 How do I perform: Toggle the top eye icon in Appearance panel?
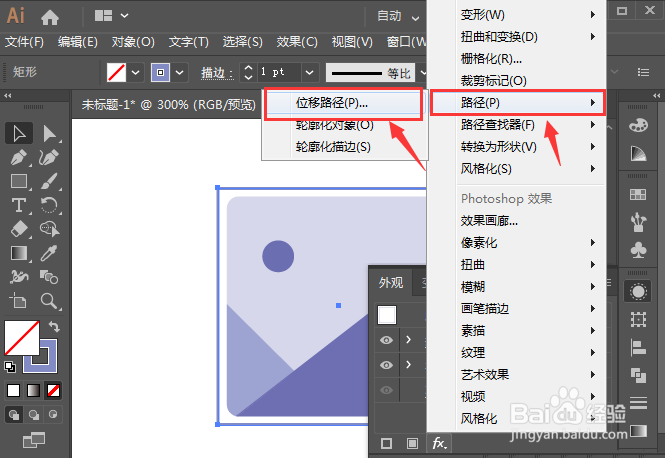[386, 340]
